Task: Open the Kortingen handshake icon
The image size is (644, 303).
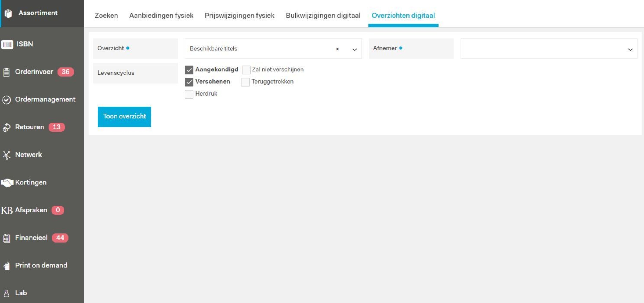Action: pyautogui.click(x=8, y=182)
